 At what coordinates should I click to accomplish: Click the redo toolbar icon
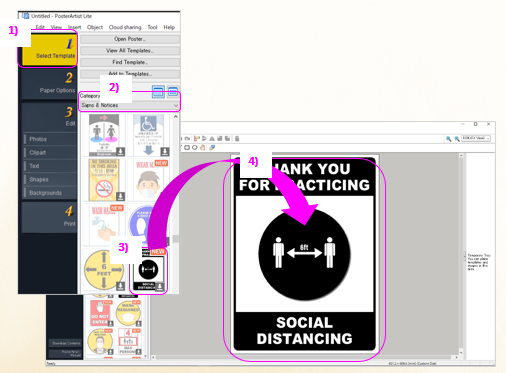(188, 138)
